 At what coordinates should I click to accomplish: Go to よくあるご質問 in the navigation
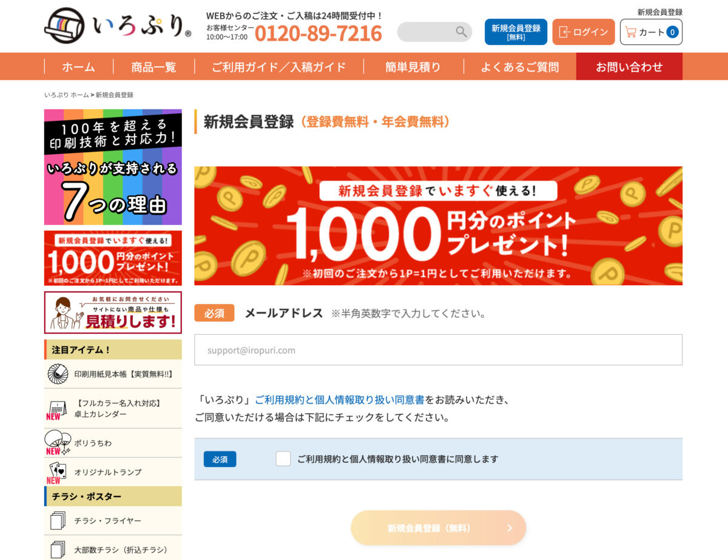coord(520,67)
